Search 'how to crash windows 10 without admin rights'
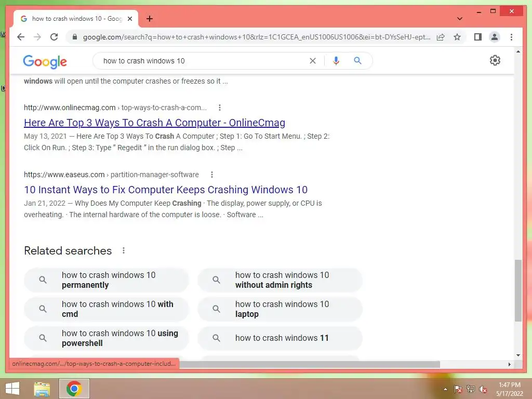Viewport: 532px width, 399px height. (x=280, y=280)
